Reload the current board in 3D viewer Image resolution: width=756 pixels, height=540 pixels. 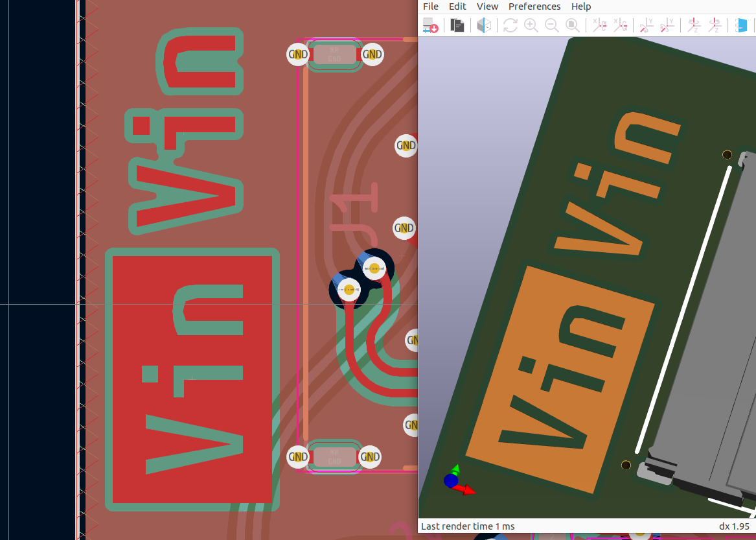coord(430,25)
